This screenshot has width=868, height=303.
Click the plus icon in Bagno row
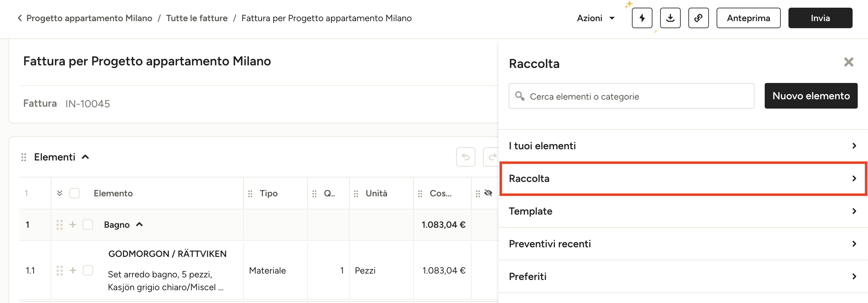point(73,224)
